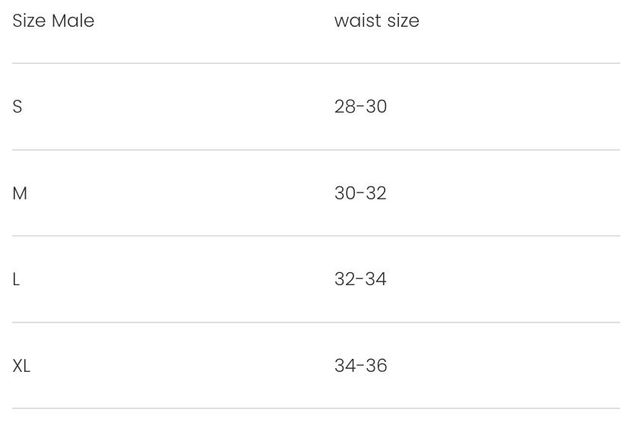Click the number 28 in the S row
This screenshot has height=426, width=640.
345,107
